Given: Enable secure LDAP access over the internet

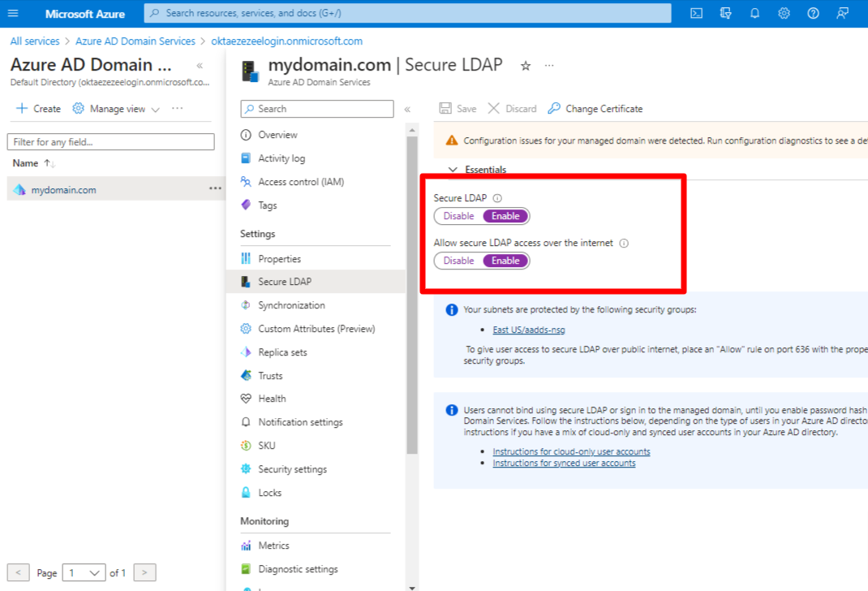Looking at the screenshot, I should [x=505, y=261].
